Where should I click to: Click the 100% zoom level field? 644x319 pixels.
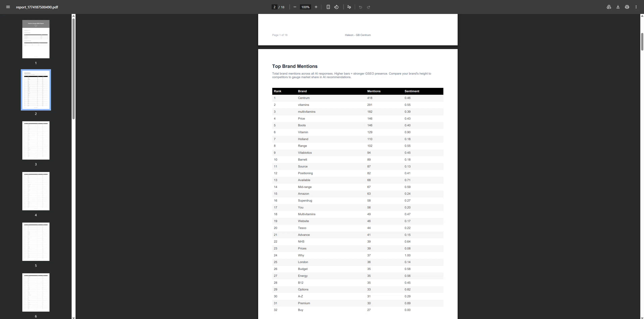(x=305, y=7)
